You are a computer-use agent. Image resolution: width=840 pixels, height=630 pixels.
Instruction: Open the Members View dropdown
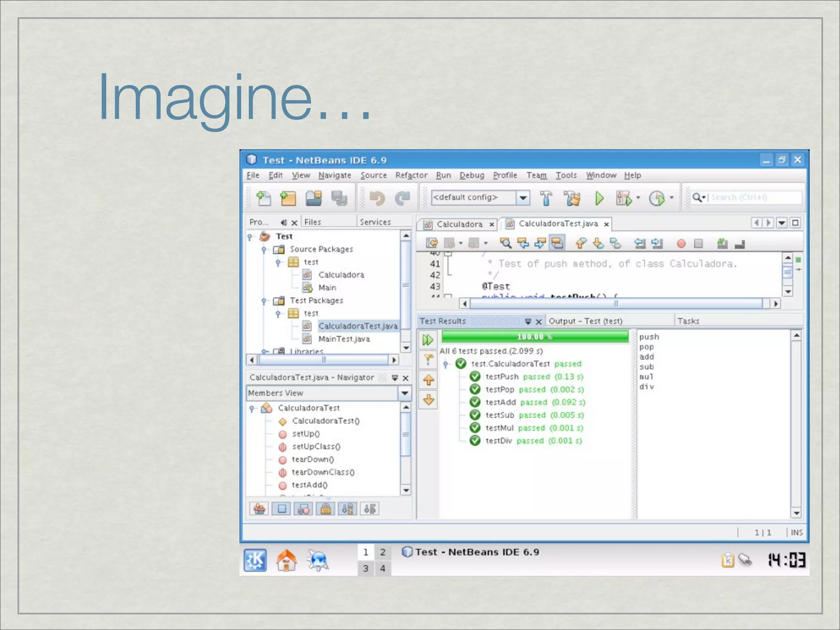click(x=405, y=393)
